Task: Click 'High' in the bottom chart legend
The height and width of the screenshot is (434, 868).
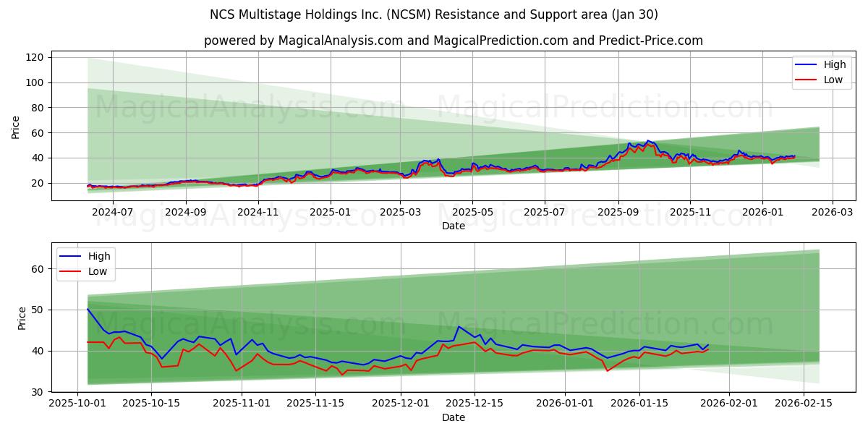Action: point(99,256)
